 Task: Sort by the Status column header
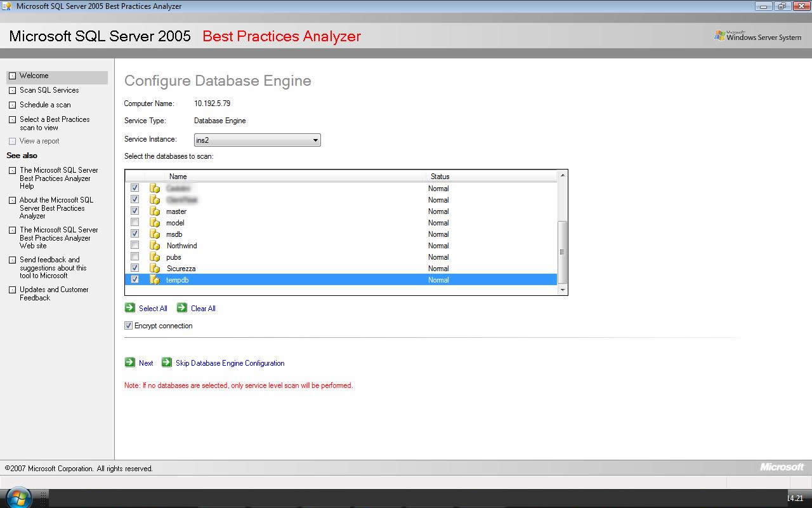pos(492,177)
